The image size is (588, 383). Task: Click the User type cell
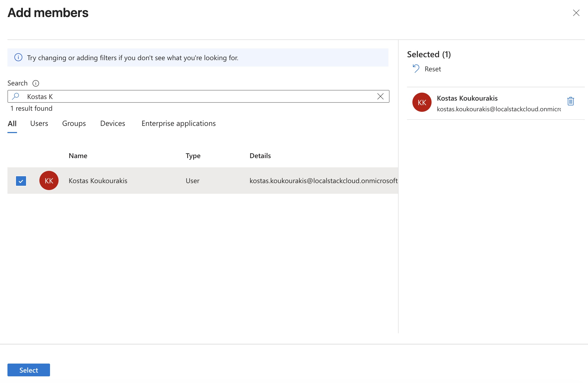coord(193,181)
